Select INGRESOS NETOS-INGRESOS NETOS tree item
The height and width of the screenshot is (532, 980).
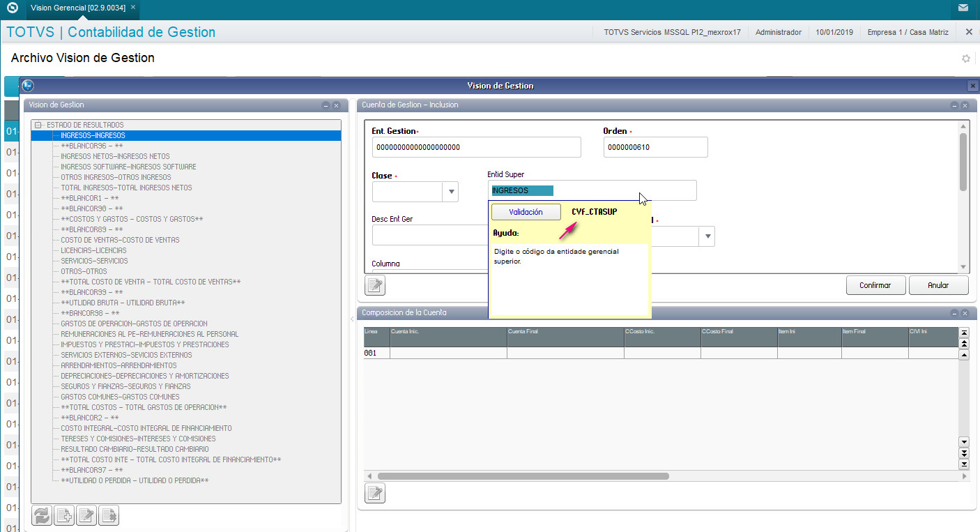(x=115, y=156)
